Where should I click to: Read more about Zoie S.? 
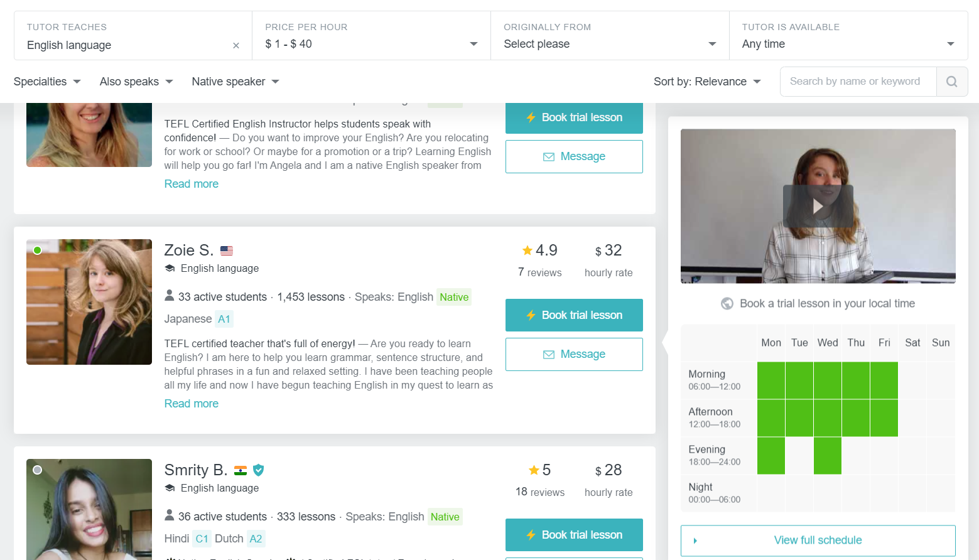point(192,404)
